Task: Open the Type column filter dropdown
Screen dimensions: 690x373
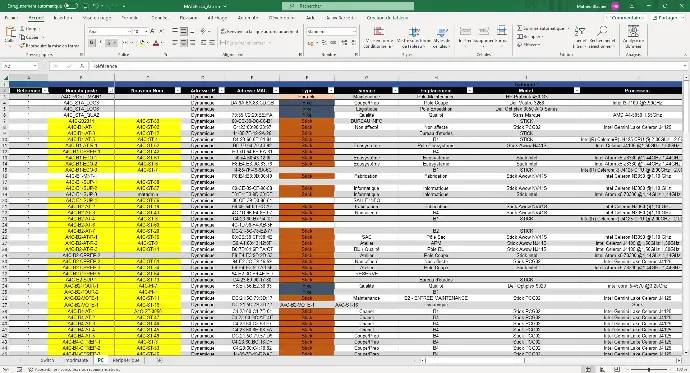Action: (x=330, y=90)
